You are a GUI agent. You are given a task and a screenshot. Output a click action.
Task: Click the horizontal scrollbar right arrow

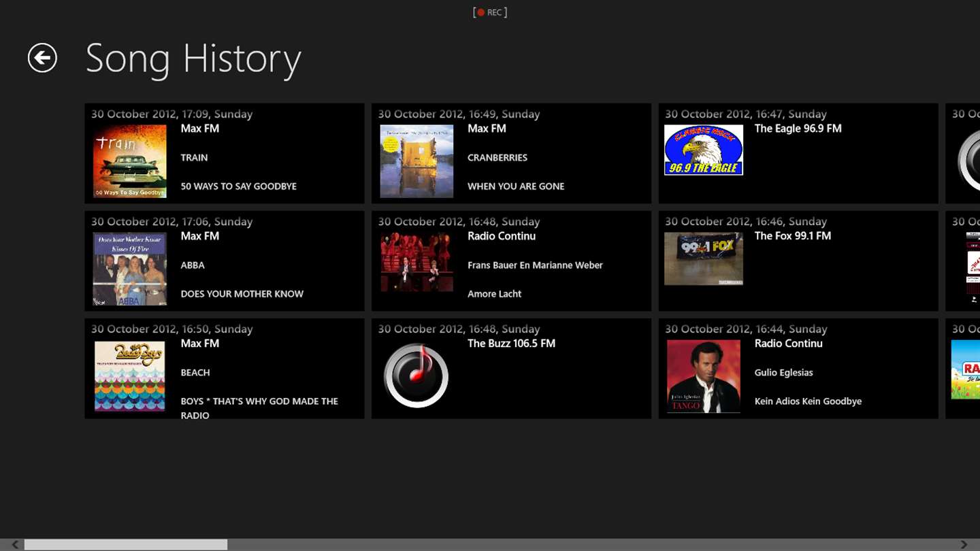tap(964, 545)
